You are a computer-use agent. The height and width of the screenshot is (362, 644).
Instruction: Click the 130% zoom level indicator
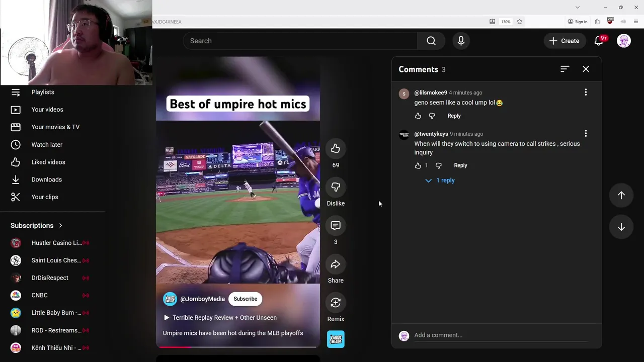pos(506,22)
